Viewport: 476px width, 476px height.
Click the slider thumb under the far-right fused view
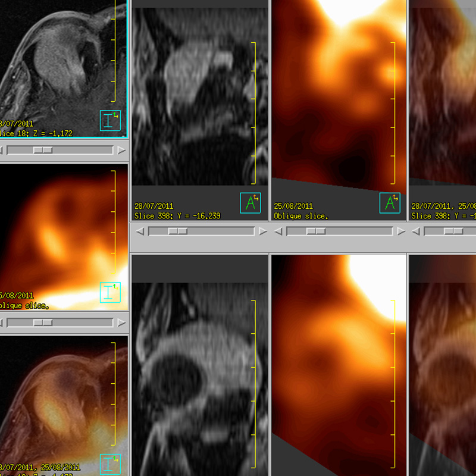(x=453, y=231)
